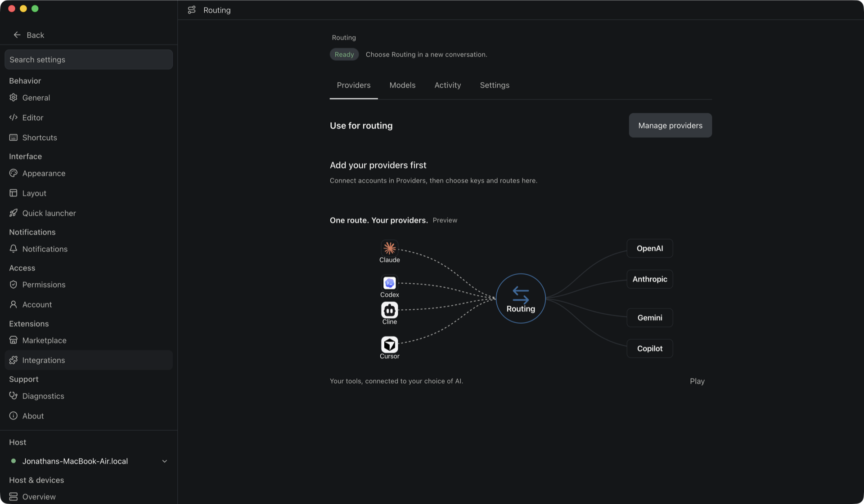Click 'Choose Routing in a new conversation.' text
864x504 pixels.
(427, 54)
